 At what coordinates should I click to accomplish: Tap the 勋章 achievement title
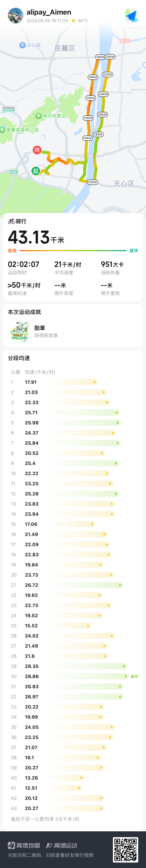pyautogui.click(x=40, y=328)
